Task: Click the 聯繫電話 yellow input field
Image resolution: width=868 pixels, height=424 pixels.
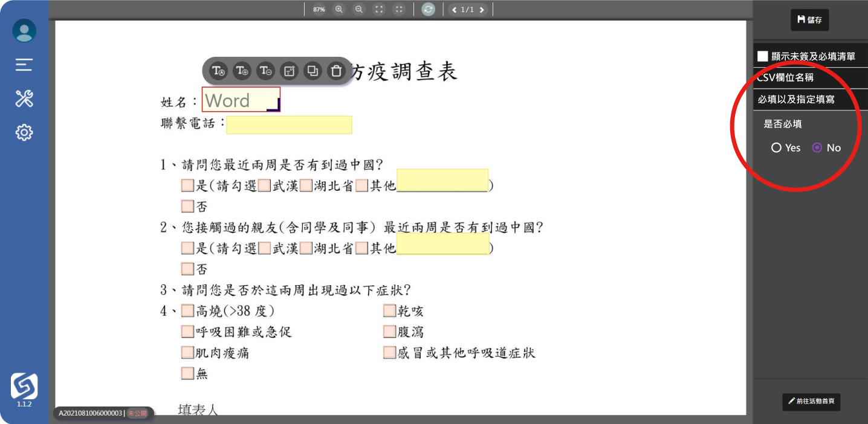Action: 289,125
